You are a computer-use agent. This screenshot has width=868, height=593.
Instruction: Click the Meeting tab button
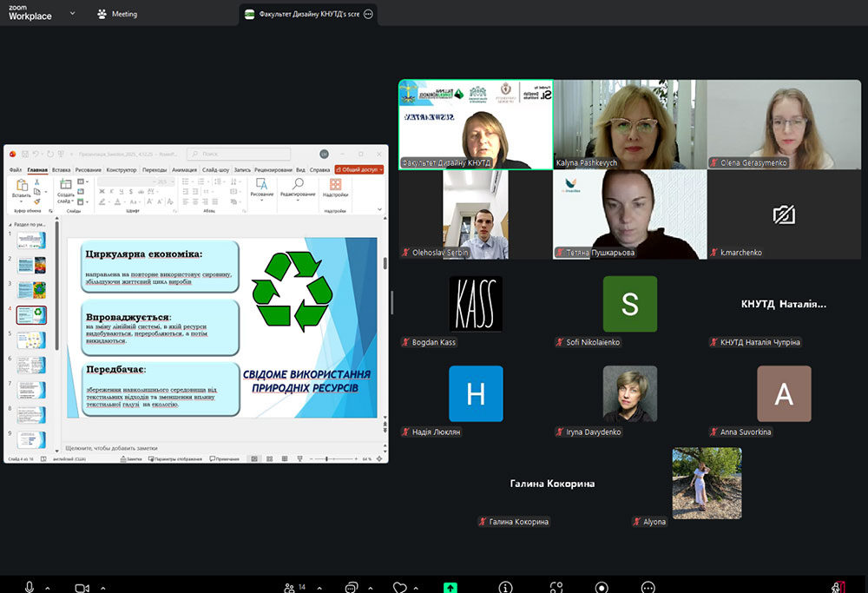[117, 14]
